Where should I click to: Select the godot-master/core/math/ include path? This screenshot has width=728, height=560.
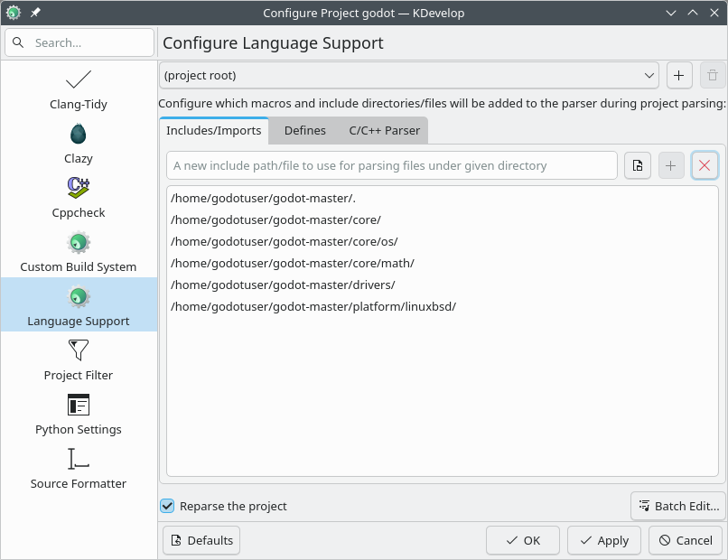pyautogui.click(x=292, y=263)
